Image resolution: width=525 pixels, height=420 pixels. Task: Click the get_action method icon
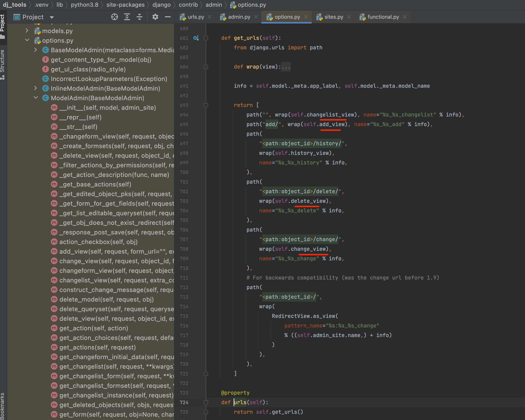tap(54, 328)
